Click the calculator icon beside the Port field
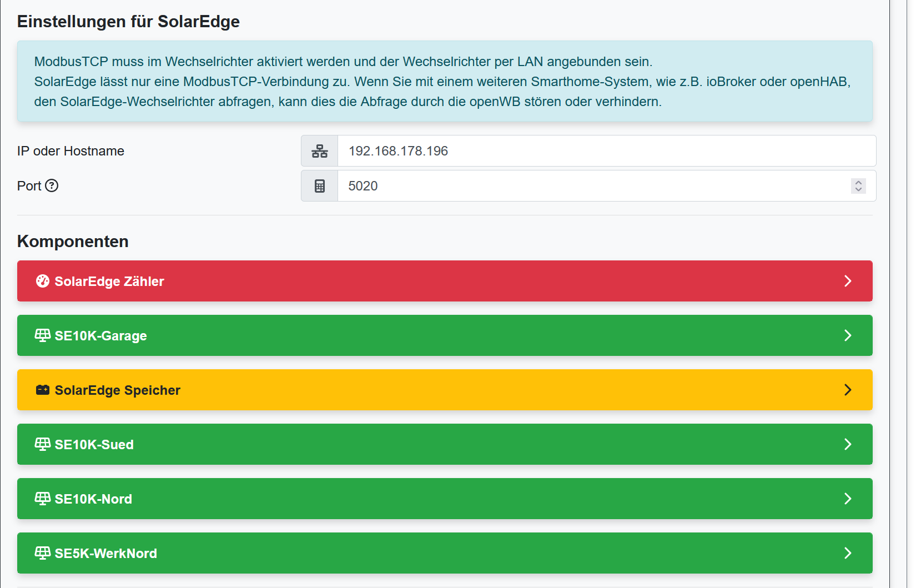Image resolution: width=921 pixels, height=588 pixels. click(x=319, y=186)
